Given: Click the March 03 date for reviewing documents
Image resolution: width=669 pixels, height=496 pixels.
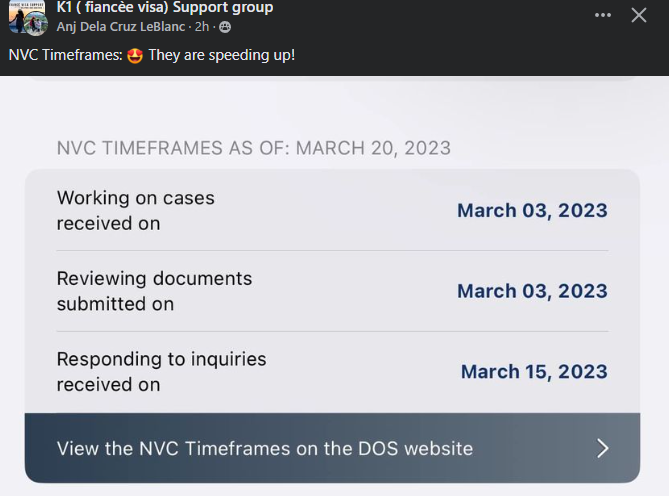Looking at the screenshot, I should [x=532, y=291].
